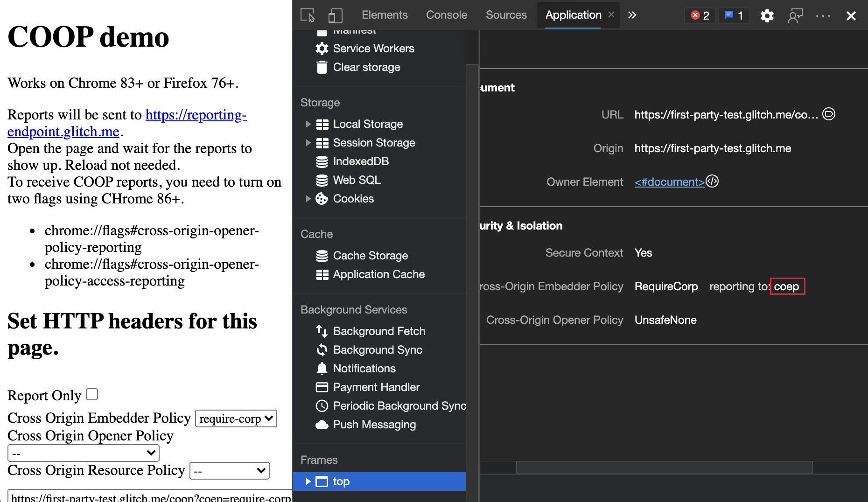Select the Notifications bell icon
Image resolution: width=868 pixels, height=502 pixels.
322,369
